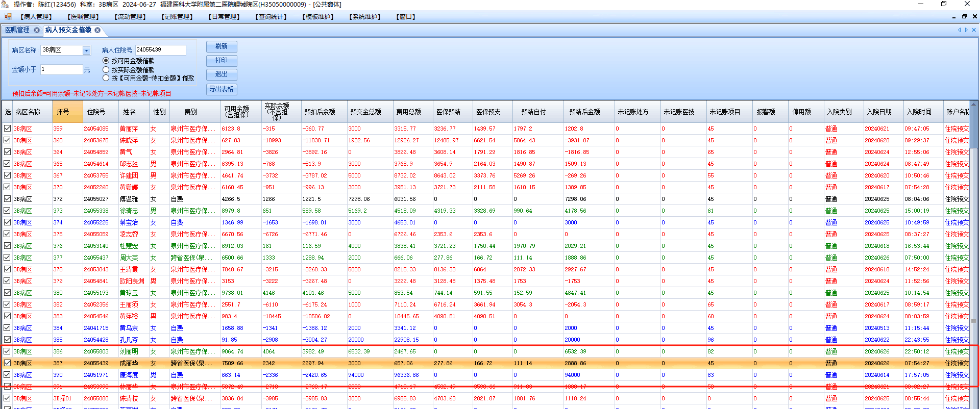
Task: Open the 系统维护 menu
Action: tap(365, 17)
